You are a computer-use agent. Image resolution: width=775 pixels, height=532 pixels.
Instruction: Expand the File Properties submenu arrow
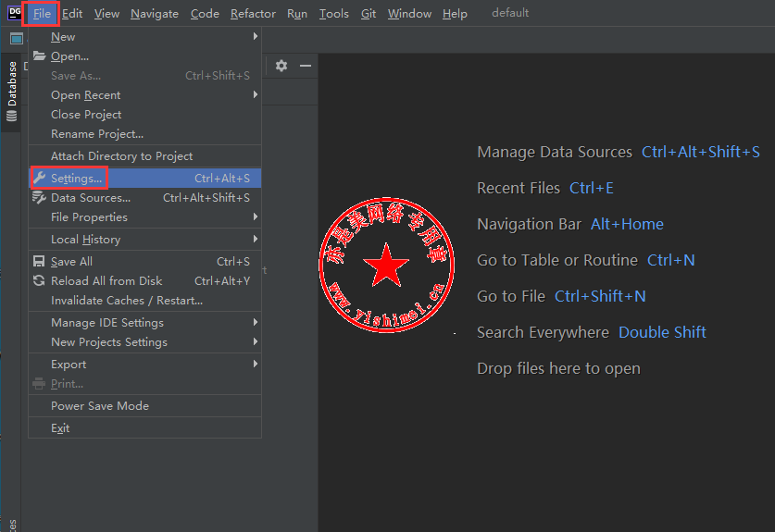coord(255,217)
